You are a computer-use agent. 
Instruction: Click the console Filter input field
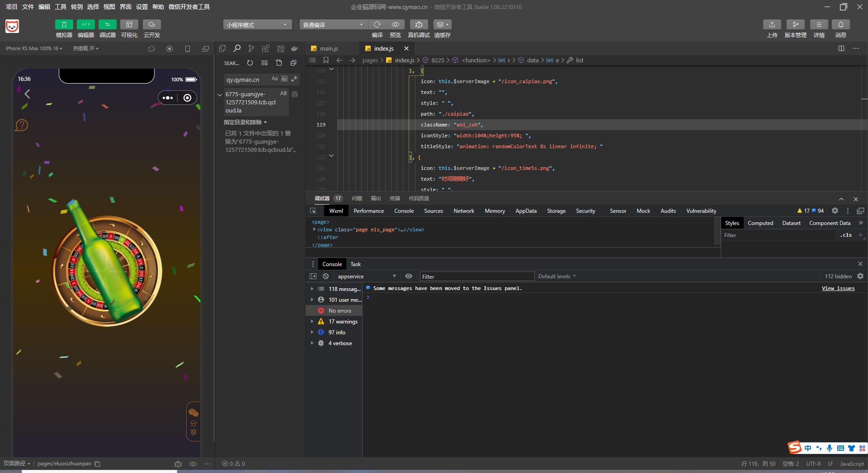(476, 276)
